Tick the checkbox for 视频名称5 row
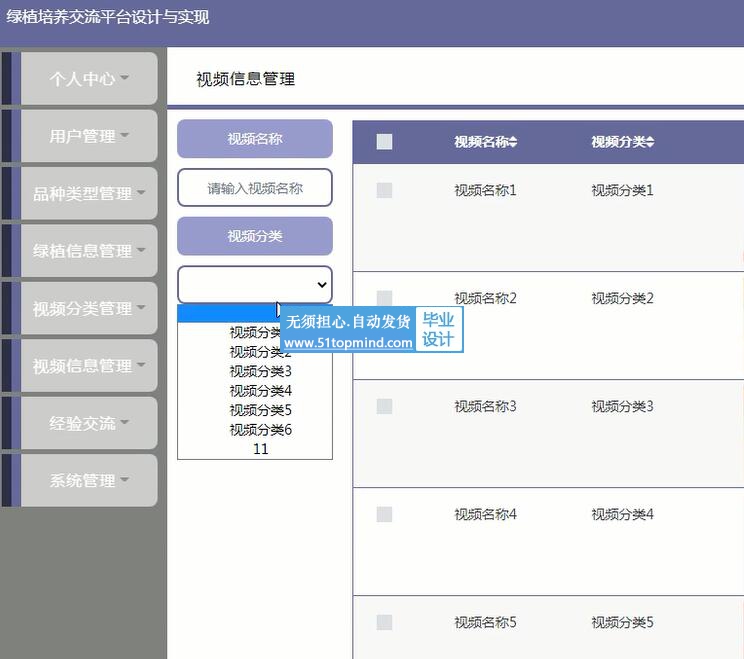 384,622
